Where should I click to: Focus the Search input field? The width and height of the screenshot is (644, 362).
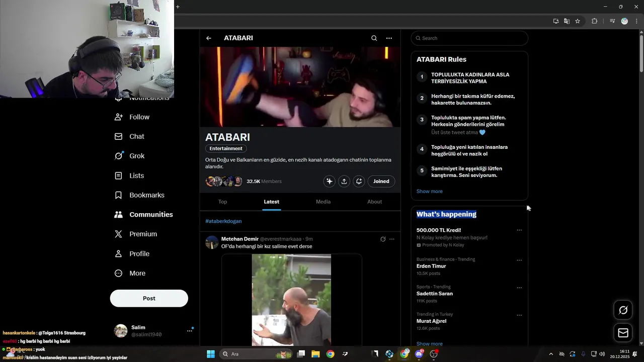[469, 38]
